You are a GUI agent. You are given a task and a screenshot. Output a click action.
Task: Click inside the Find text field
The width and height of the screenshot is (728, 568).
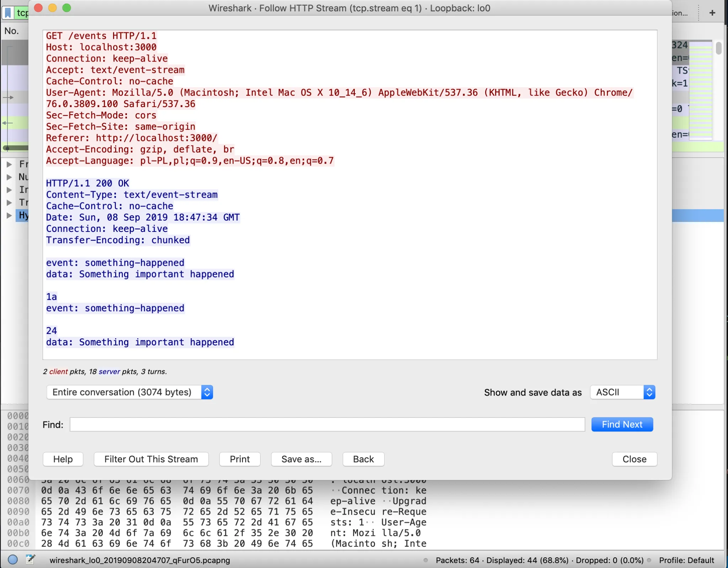pos(327,424)
